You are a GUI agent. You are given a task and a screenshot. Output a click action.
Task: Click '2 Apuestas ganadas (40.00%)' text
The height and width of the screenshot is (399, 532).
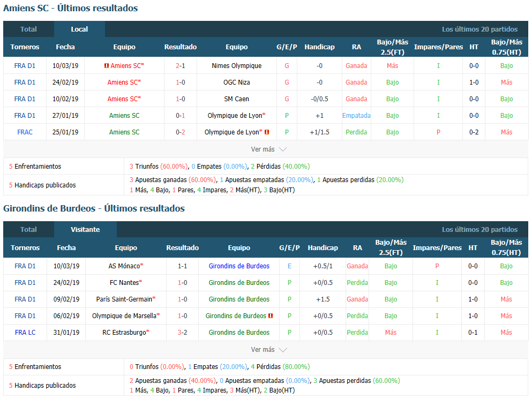pyautogui.click(x=173, y=381)
